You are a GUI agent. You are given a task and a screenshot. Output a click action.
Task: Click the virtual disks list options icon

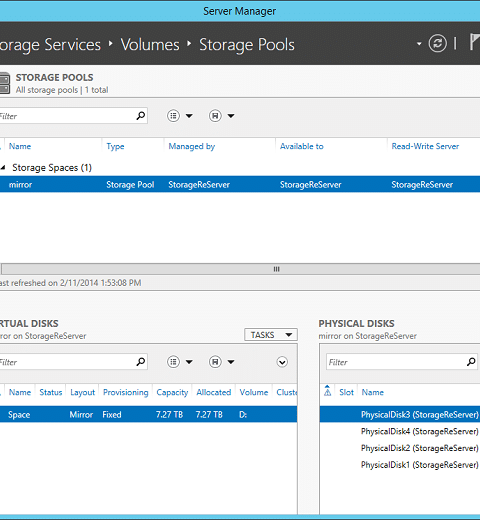click(173, 362)
